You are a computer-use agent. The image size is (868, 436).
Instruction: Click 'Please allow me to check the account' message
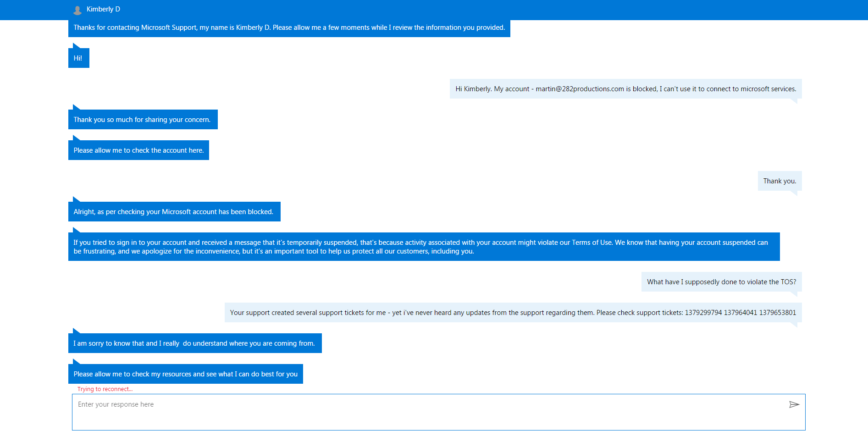tap(138, 150)
